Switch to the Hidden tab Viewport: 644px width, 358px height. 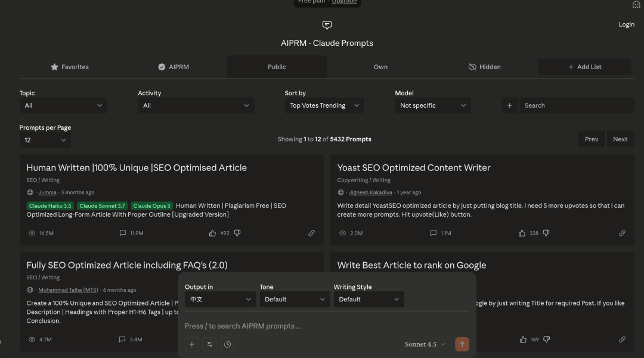tap(484, 67)
